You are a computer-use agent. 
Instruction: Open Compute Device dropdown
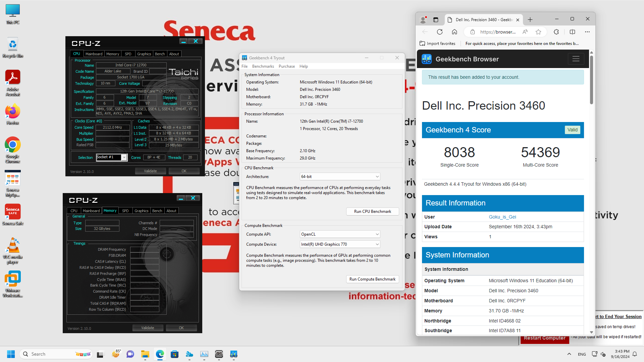pos(340,244)
